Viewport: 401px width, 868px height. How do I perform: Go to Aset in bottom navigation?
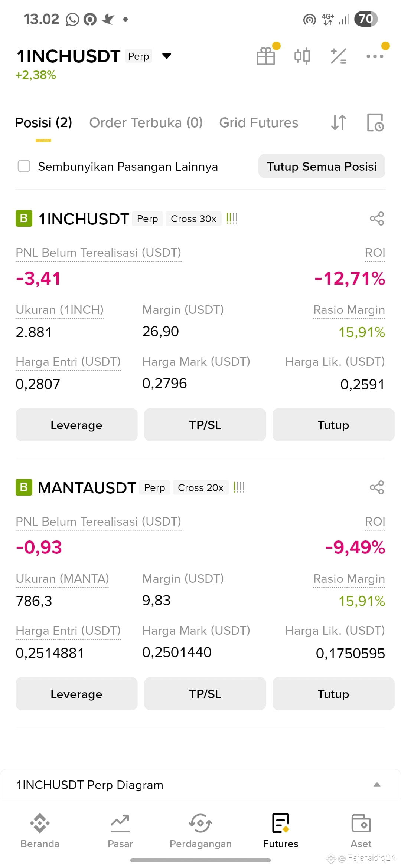coord(361,831)
